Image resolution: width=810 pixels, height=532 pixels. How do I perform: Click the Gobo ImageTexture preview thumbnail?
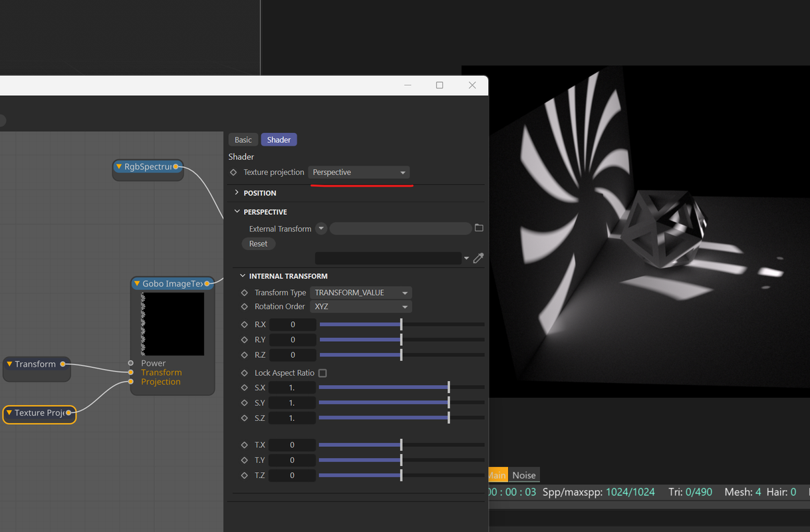(x=173, y=324)
